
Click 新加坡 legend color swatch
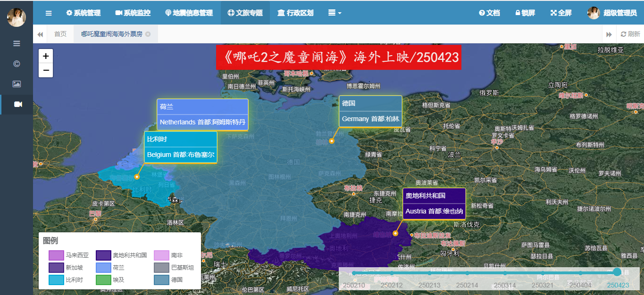pyautogui.click(x=56, y=268)
